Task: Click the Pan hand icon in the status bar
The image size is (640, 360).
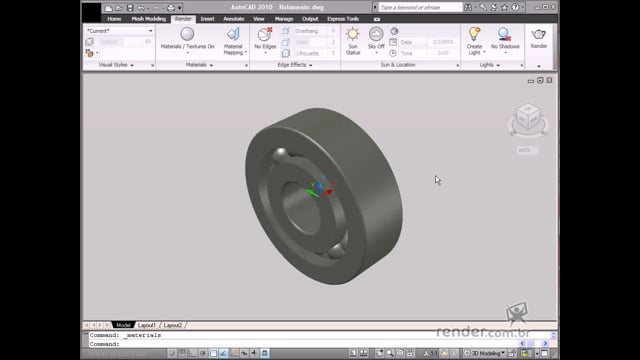Action: (x=380, y=353)
